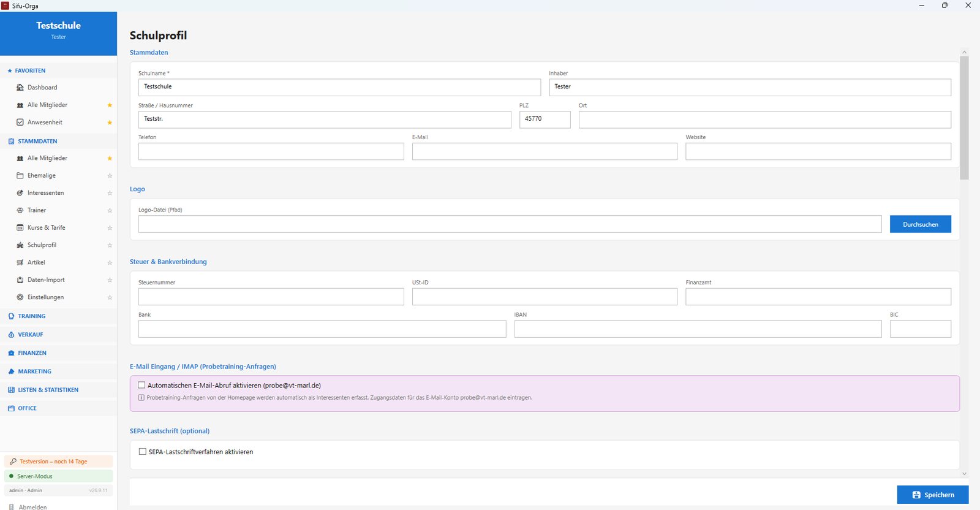Click the Artikel cart icon
This screenshot has width=980, height=510.
20,262
